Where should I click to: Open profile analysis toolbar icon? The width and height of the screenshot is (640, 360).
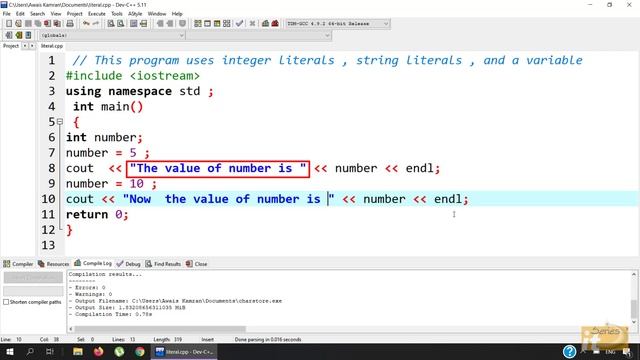tap(265, 24)
